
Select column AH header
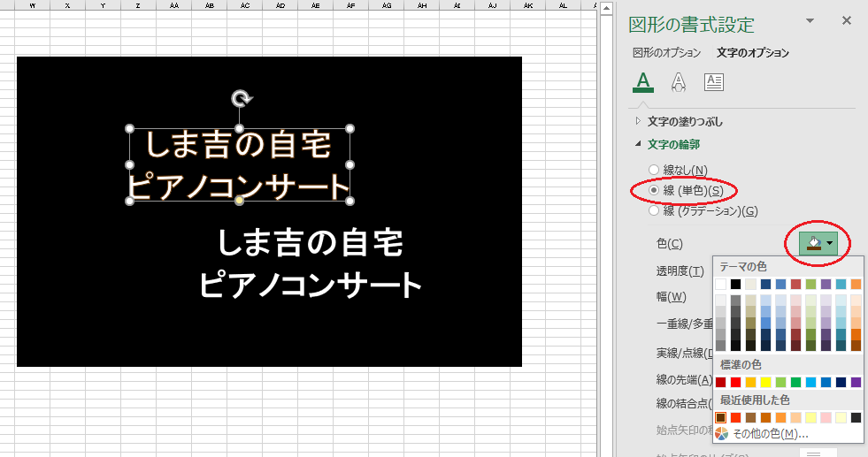(x=422, y=5)
